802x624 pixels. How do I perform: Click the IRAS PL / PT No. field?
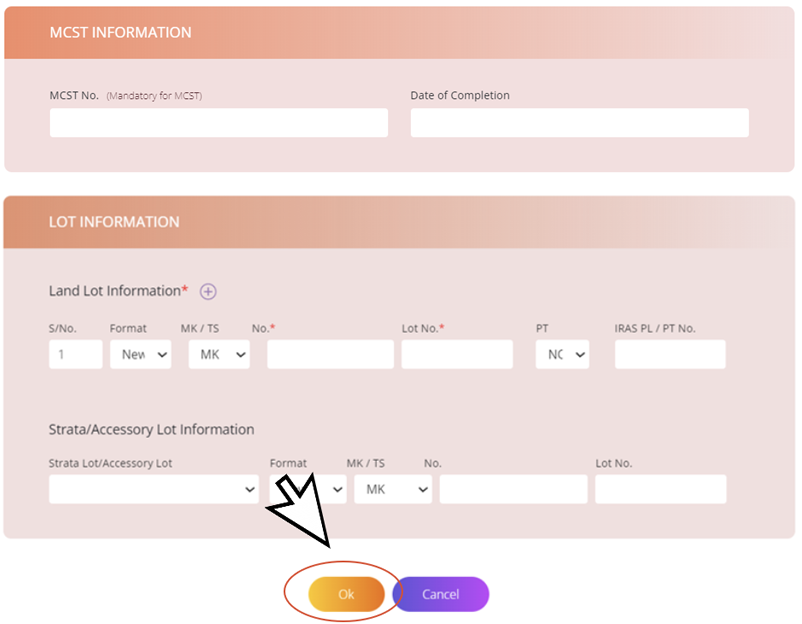click(x=670, y=354)
